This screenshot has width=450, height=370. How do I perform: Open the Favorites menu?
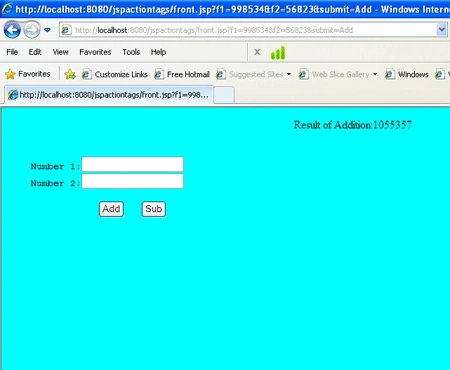[95, 52]
